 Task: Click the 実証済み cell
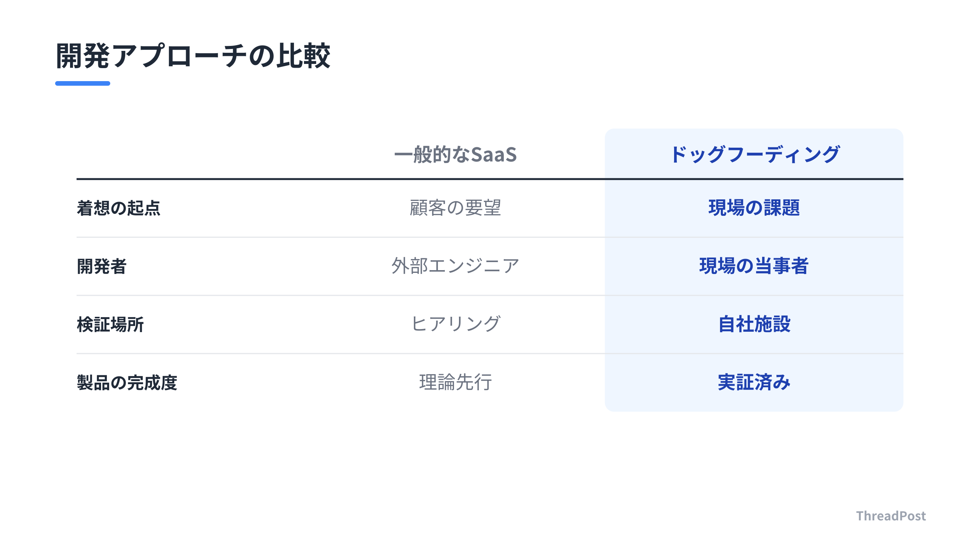[x=754, y=382]
